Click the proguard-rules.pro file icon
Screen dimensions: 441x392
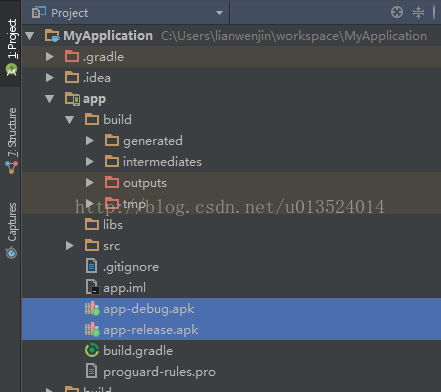pos(91,371)
